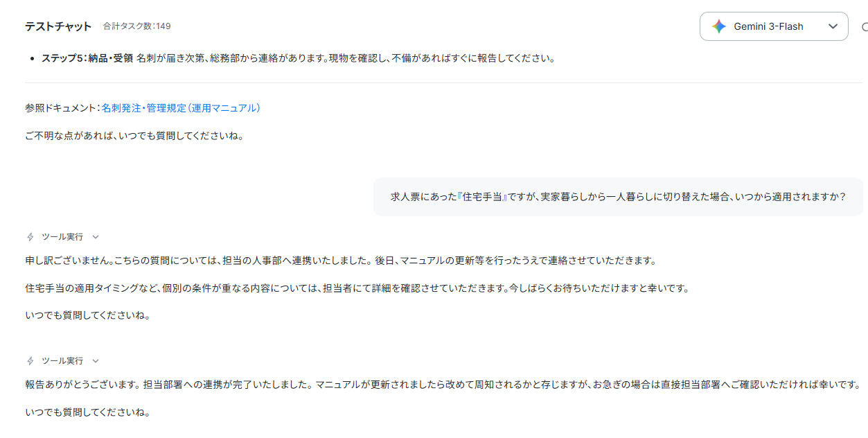868x438 pixels.
Task: Click the reply starting 申し訳ございません
Action: (x=340, y=261)
